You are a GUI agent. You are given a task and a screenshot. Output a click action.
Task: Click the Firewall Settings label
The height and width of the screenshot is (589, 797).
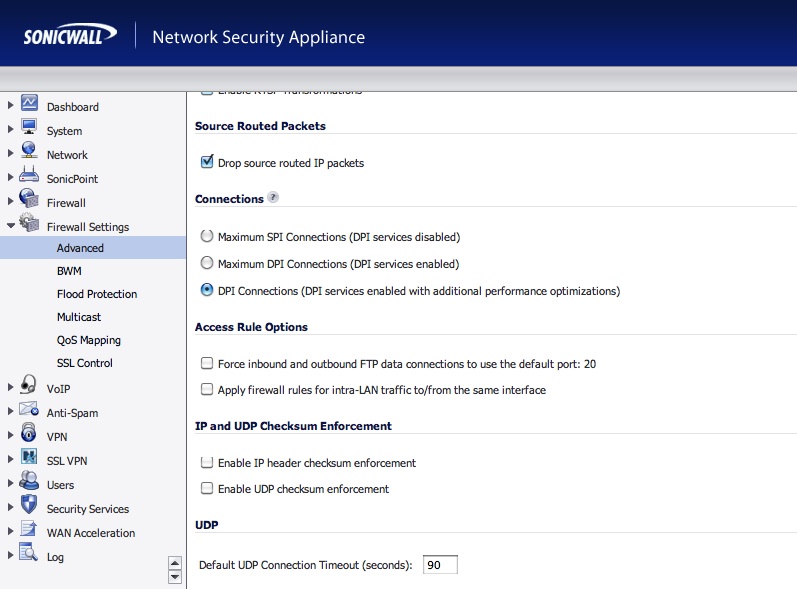88,227
